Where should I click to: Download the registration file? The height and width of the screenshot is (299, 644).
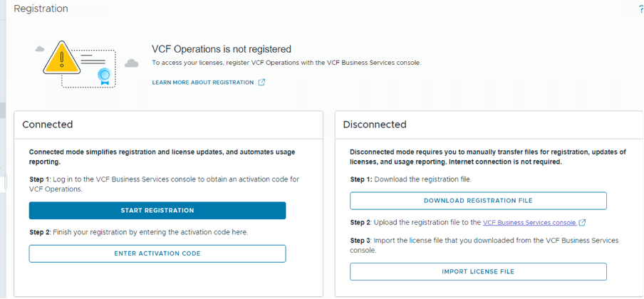tap(478, 201)
